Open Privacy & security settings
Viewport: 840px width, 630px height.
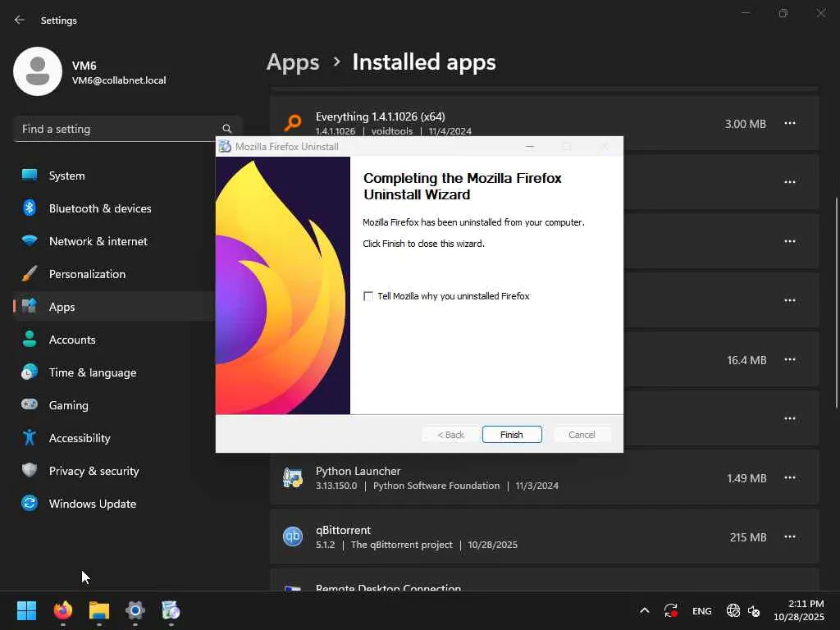coord(115,471)
